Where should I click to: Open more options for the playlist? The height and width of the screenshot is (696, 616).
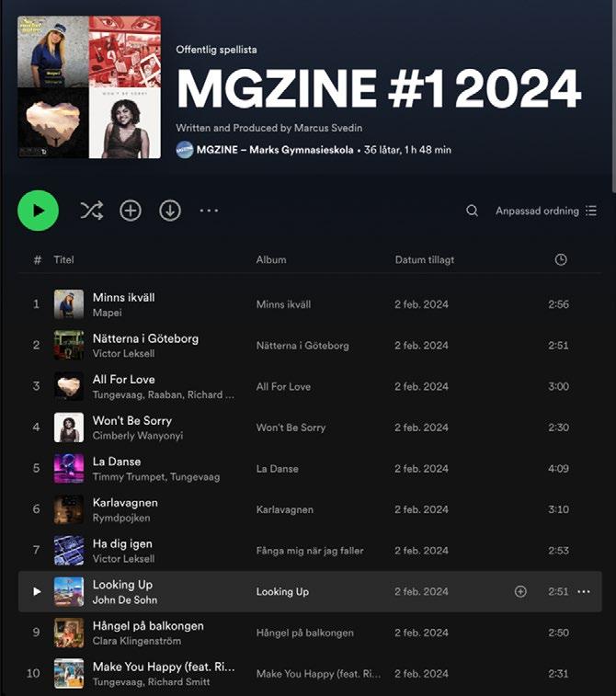tap(209, 211)
